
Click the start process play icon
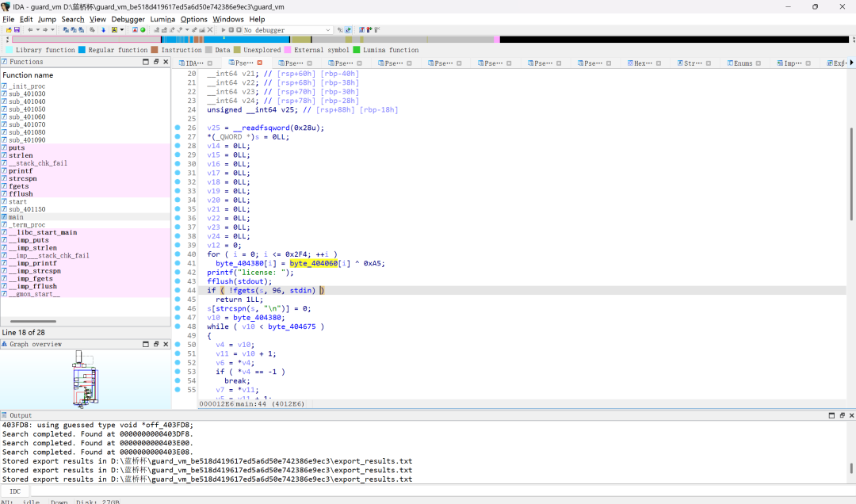[x=224, y=30]
